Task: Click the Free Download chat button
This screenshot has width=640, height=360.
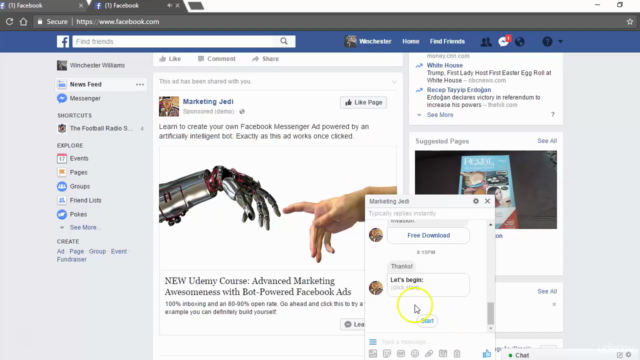Action: click(428, 236)
